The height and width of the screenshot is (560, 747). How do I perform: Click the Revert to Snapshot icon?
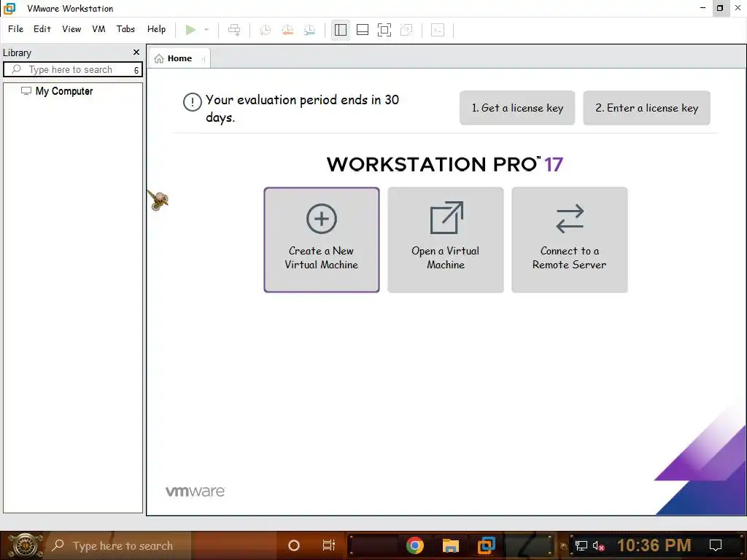(287, 30)
